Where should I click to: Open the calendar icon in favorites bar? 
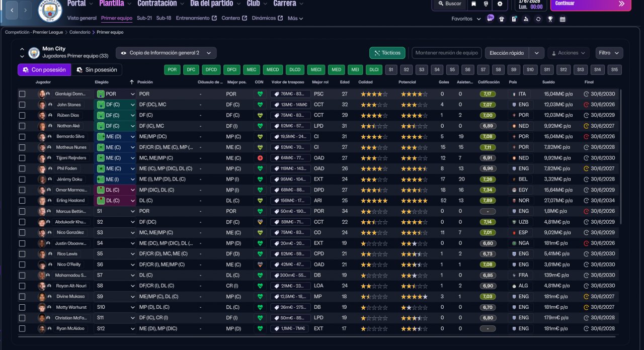coord(562,19)
